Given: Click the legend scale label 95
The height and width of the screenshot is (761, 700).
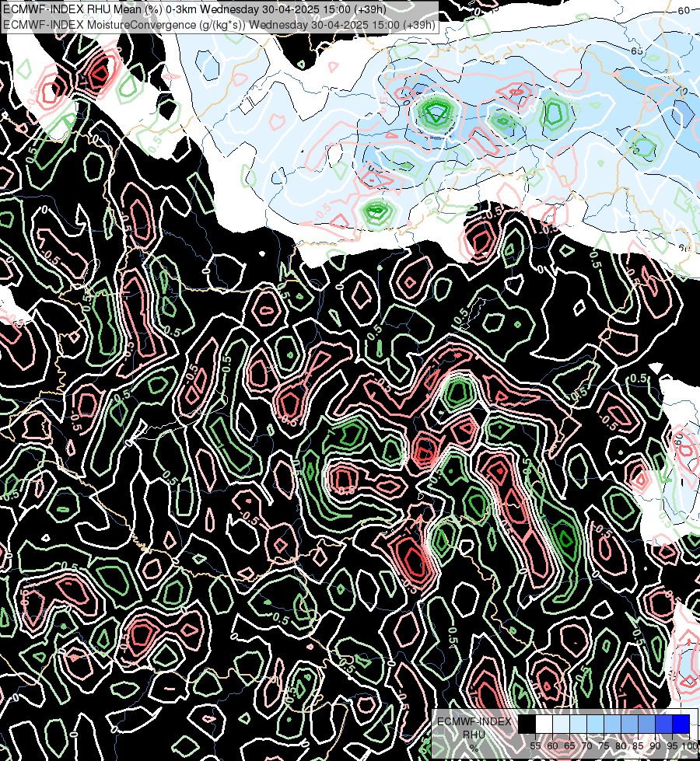Looking at the screenshot, I should click(672, 746).
